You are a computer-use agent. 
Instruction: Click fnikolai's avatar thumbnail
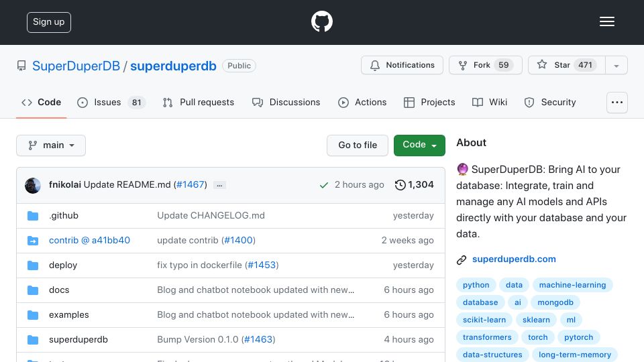33,186
